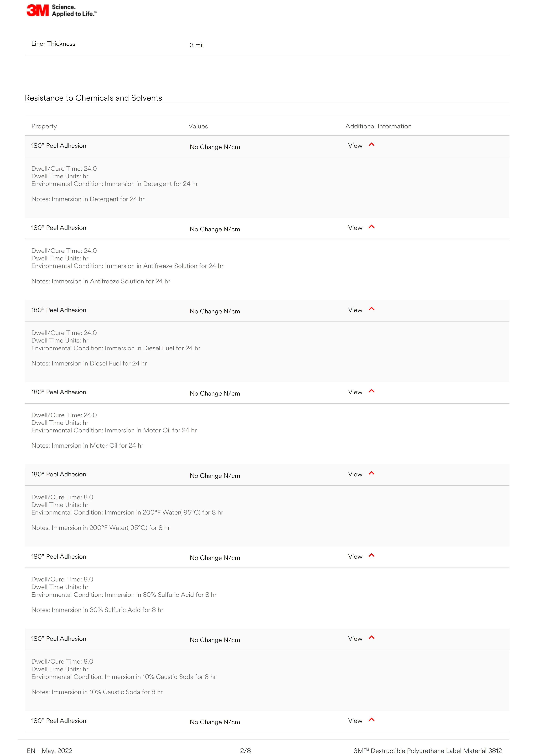Image resolution: width=534 pixels, height=756 pixels.
Task: Click View link for Antifreeze Solution row
Action: coord(355,228)
